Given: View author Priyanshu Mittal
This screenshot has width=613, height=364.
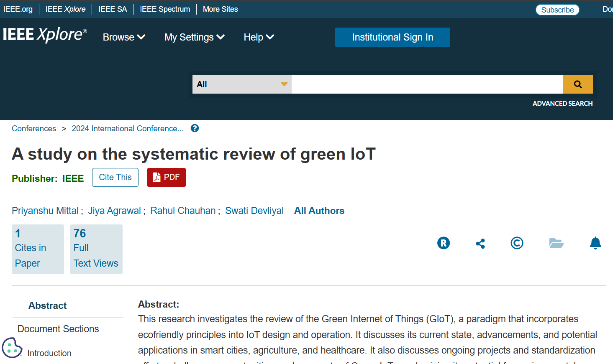Looking at the screenshot, I should [x=45, y=211].
